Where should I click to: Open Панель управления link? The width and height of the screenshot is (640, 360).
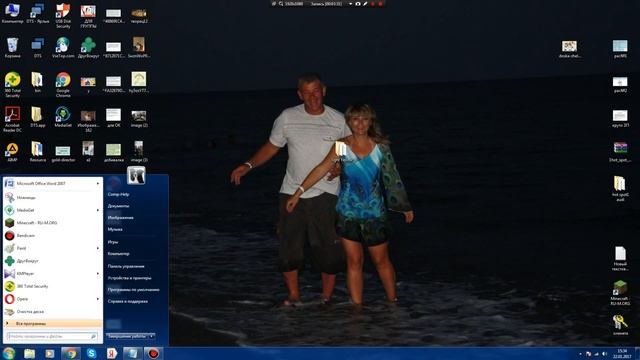click(126, 266)
